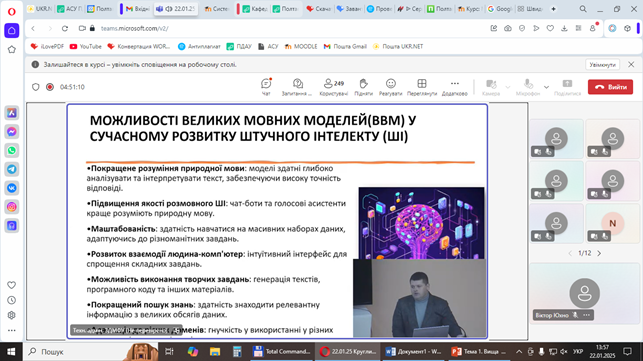Screen dimensions: 643x361
Task: Open the Пошта UKR.NET bookmark
Action: (397, 46)
